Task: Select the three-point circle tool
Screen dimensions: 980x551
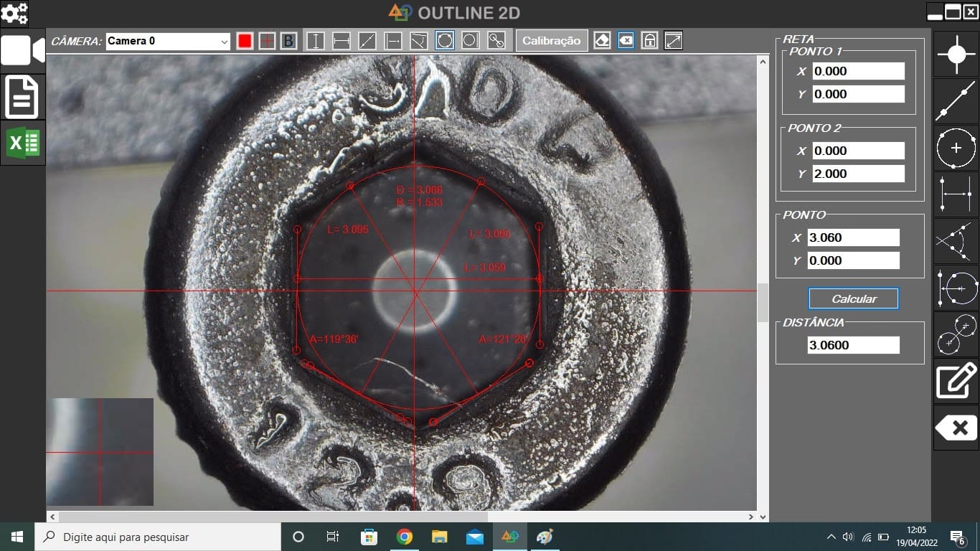Action: 445,40
